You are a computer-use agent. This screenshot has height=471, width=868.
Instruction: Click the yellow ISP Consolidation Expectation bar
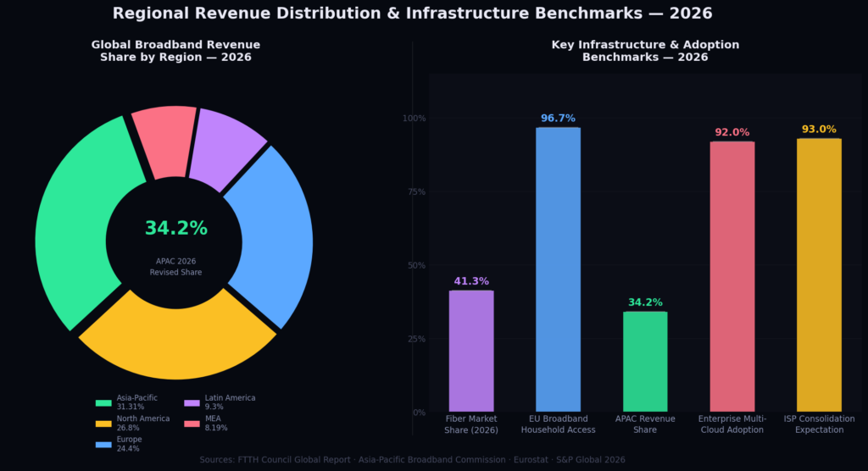pos(819,275)
